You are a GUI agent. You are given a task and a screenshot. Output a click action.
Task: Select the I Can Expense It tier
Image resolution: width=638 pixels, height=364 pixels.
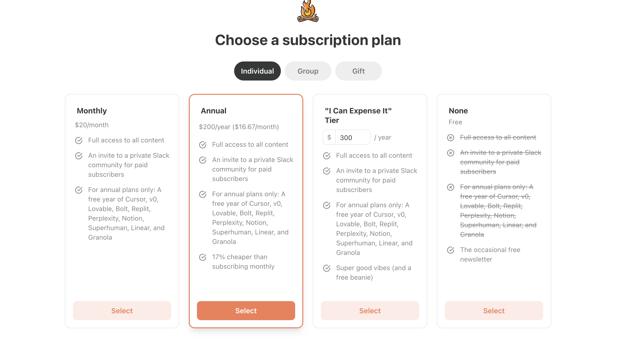click(x=370, y=311)
